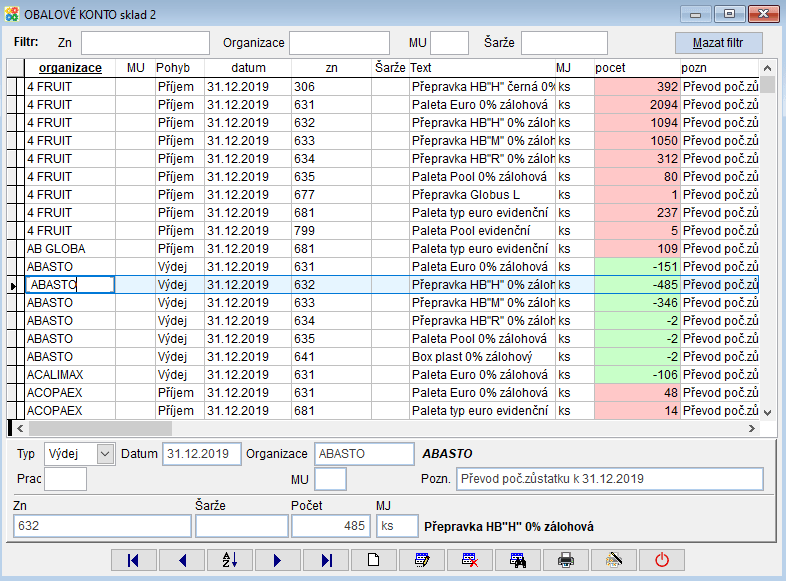Screen dimensions: 786x581
Task: Click the pocet cell showing 1050
Action: [x=637, y=141]
